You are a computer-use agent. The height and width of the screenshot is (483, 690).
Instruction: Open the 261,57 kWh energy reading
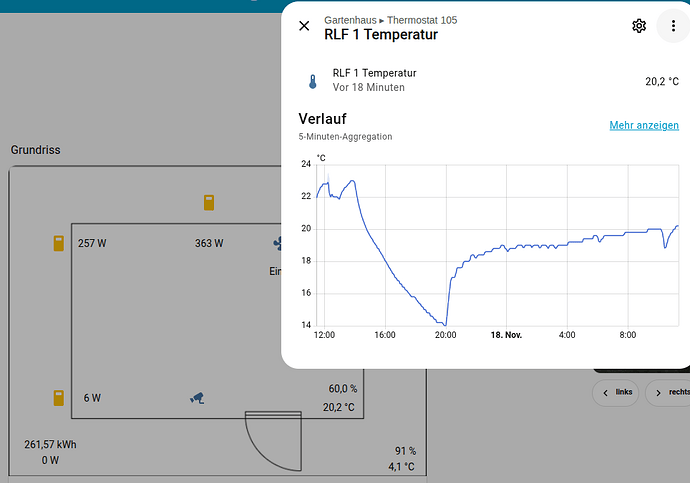[50, 444]
